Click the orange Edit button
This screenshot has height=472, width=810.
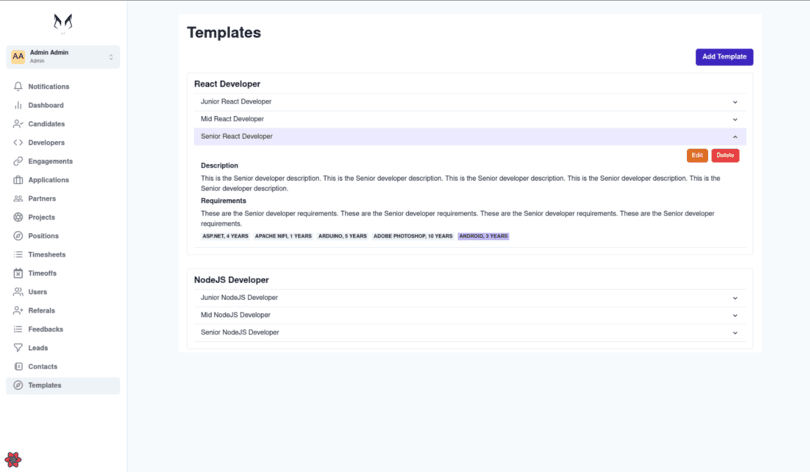coord(697,155)
